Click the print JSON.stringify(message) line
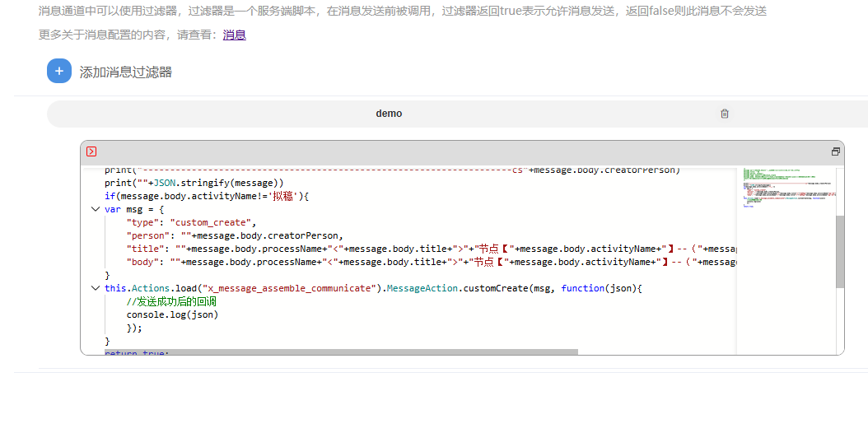 pyautogui.click(x=194, y=183)
